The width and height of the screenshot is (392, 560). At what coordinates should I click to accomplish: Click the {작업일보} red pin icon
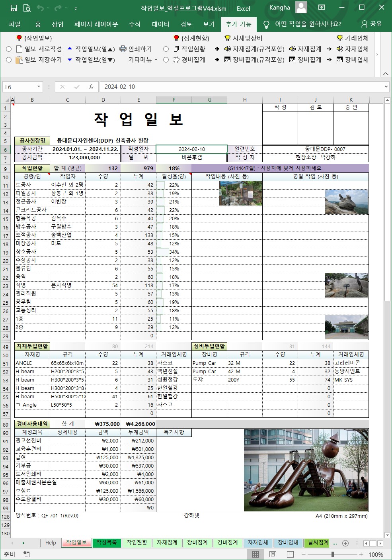[19, 38]
